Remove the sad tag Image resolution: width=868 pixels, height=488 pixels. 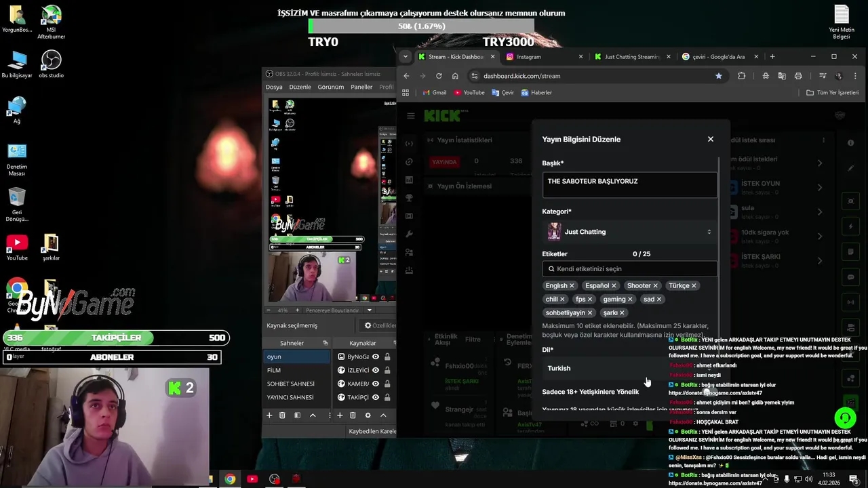(x=659, y=300)
